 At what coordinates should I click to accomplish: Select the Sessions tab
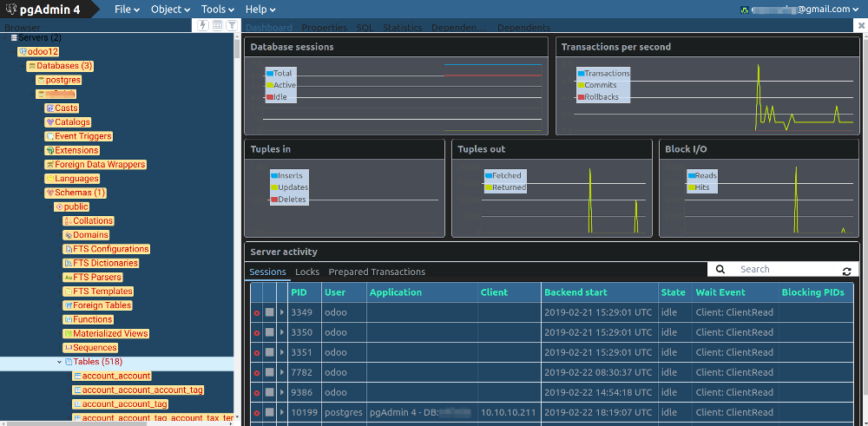click(267, 272)
